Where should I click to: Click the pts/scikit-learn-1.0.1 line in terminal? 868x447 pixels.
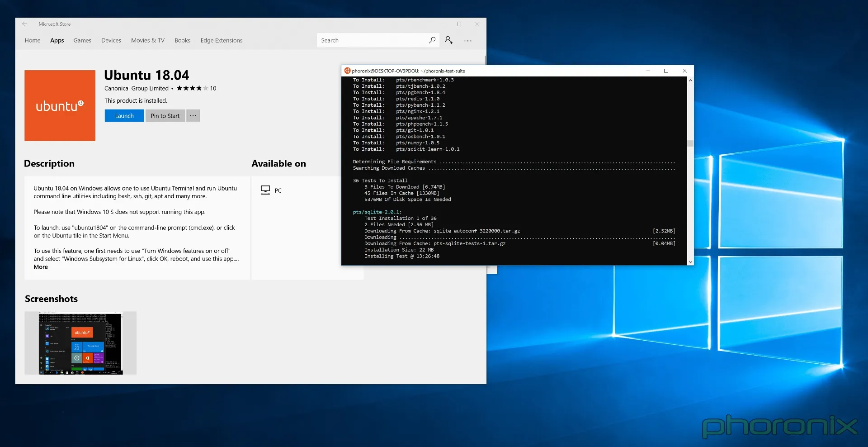428,149
